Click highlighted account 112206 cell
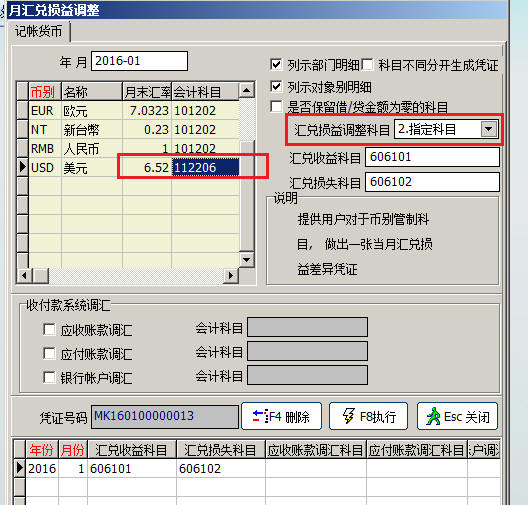Screen dimensions: 528x505 coord(205,167)
